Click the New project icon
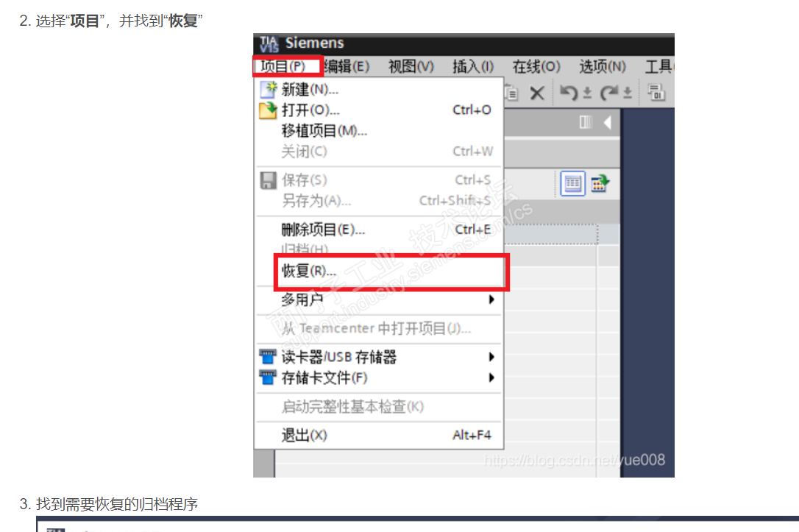Screen dimensions: 799x532 pos(268,90)
